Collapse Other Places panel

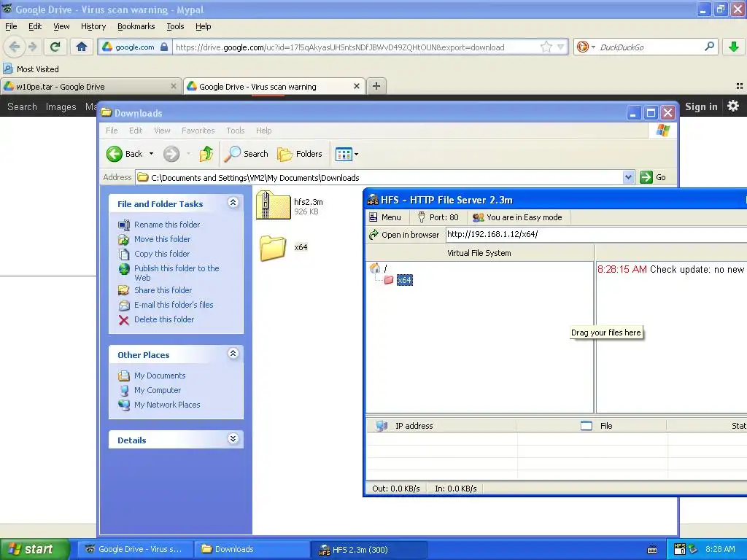pyautogui.click(x=233, y=354)
